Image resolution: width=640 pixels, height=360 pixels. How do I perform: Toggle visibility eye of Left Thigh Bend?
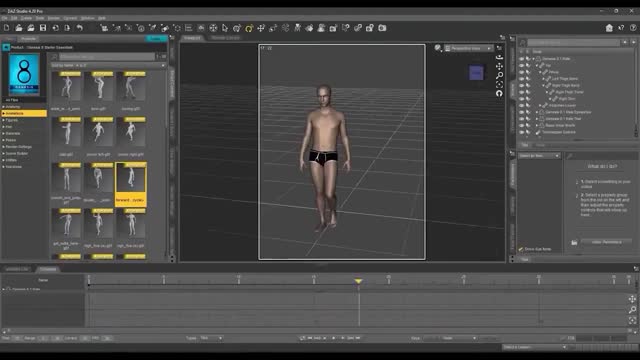tap(521, 79)
